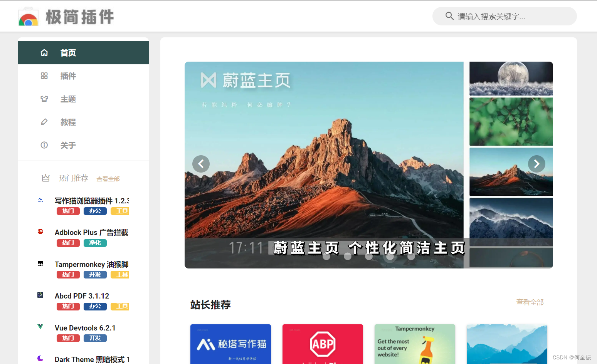Select the fourth carousel indicator dot

[390, 257]
